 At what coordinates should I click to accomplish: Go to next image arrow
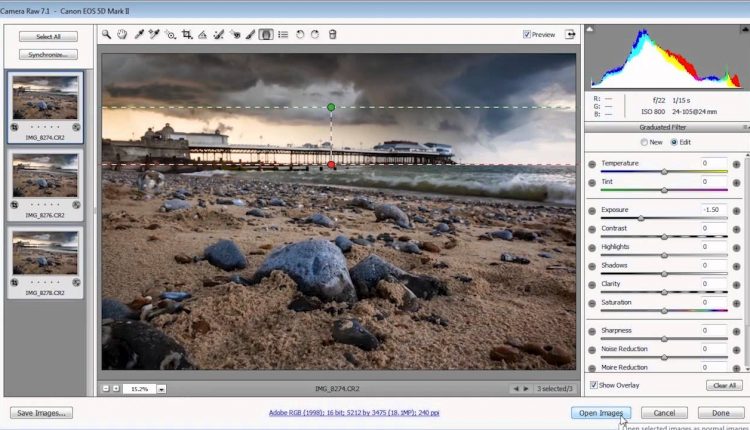click(x=525, y=388)
